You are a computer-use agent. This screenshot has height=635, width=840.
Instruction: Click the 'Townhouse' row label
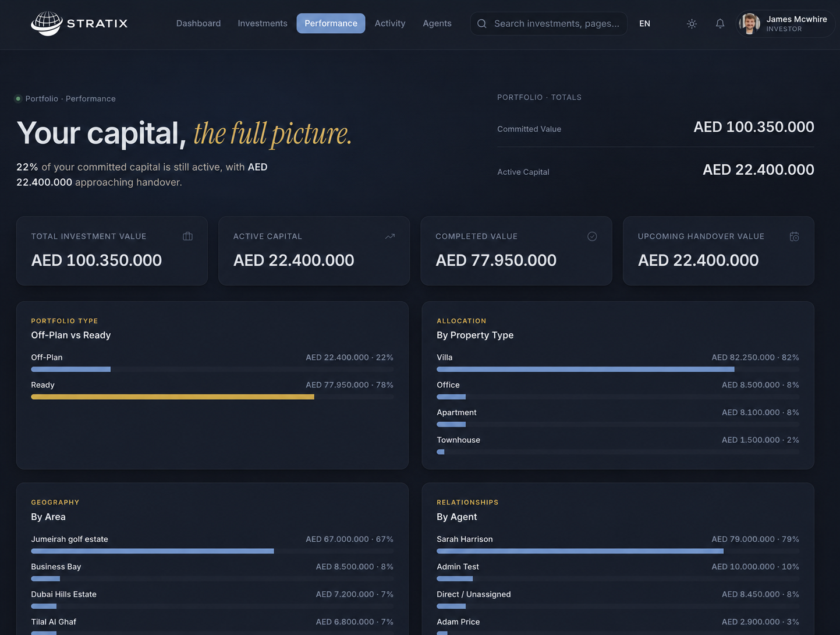(x=459, y=440)
